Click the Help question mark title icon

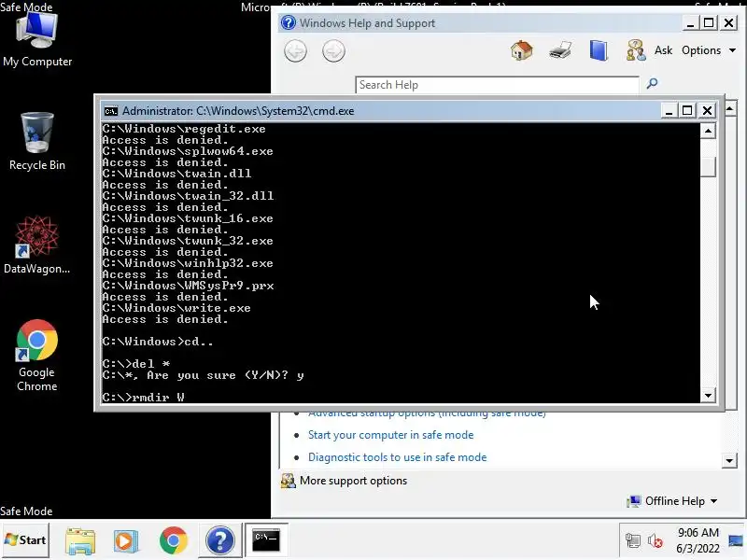click(289, 22)
